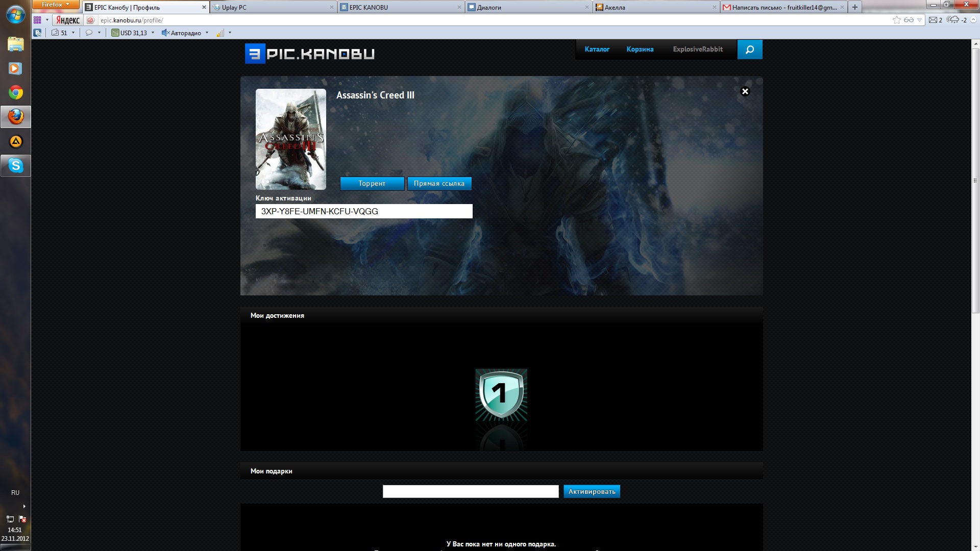980x551 pixels.
Task: Click the Торрент download button
Action: [372, 184]
